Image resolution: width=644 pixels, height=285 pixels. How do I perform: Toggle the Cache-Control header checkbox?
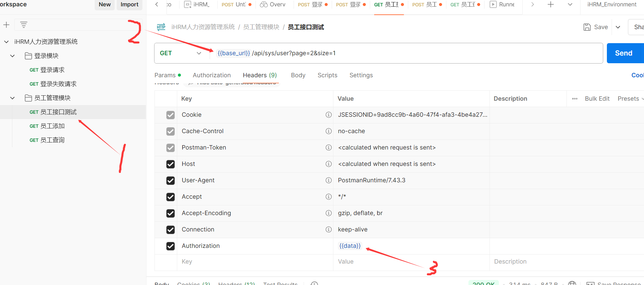point(171,131)
